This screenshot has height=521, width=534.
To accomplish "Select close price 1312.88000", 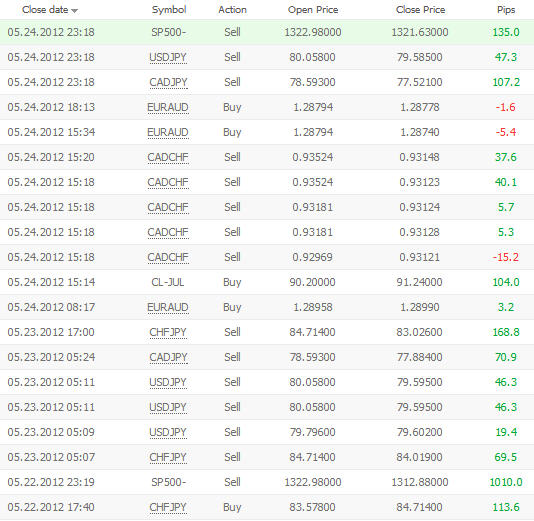I will point(420,482).
